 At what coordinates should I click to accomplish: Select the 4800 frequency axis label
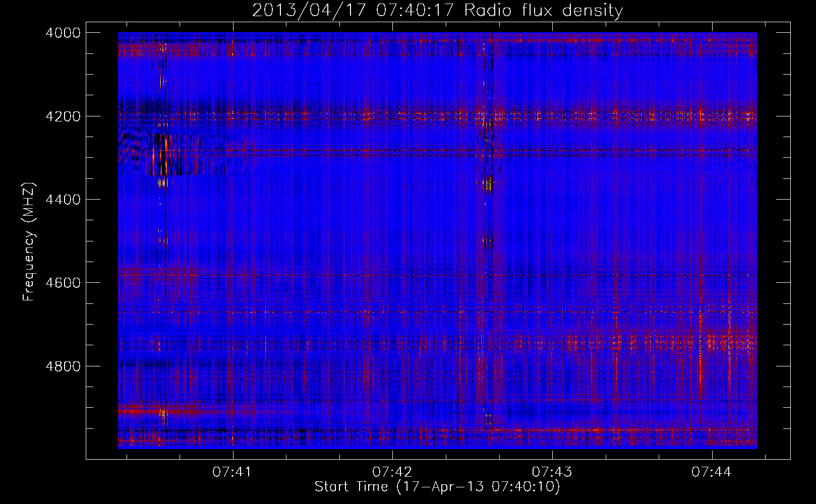63,366
